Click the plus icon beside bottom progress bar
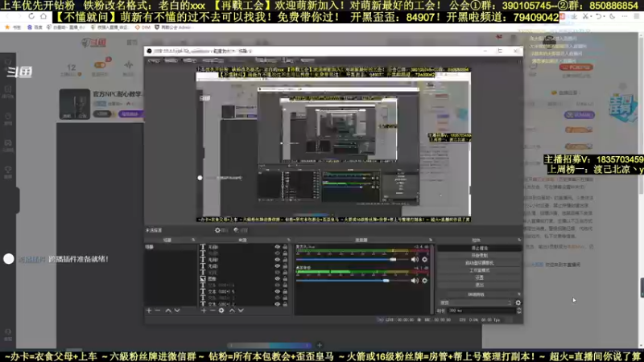644x362 pixels. (320, 345)
